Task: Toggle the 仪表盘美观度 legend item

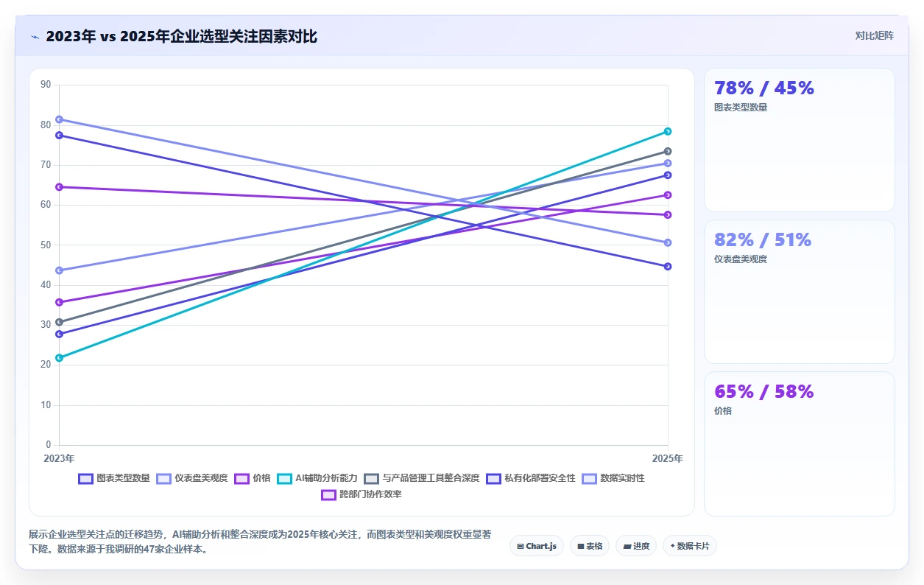Action: (x=192, y=478)
